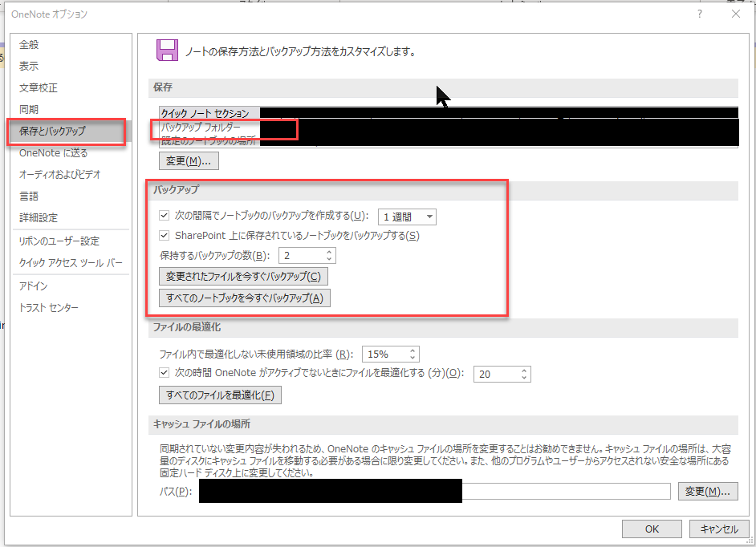This screenshot has height=547, width=756.
Task: Click 変更されたファイルを今すぐバックアップ button
Action: coord(243,277)
